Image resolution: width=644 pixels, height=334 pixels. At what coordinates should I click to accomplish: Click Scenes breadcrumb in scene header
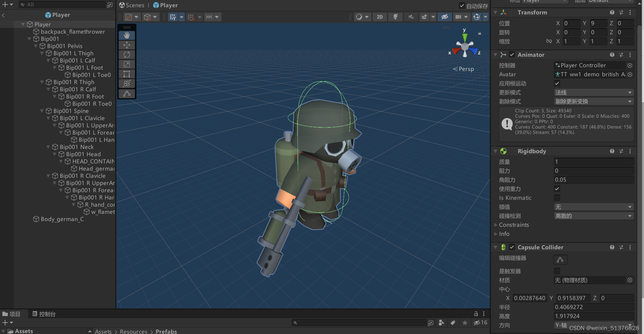pos(132,5)
